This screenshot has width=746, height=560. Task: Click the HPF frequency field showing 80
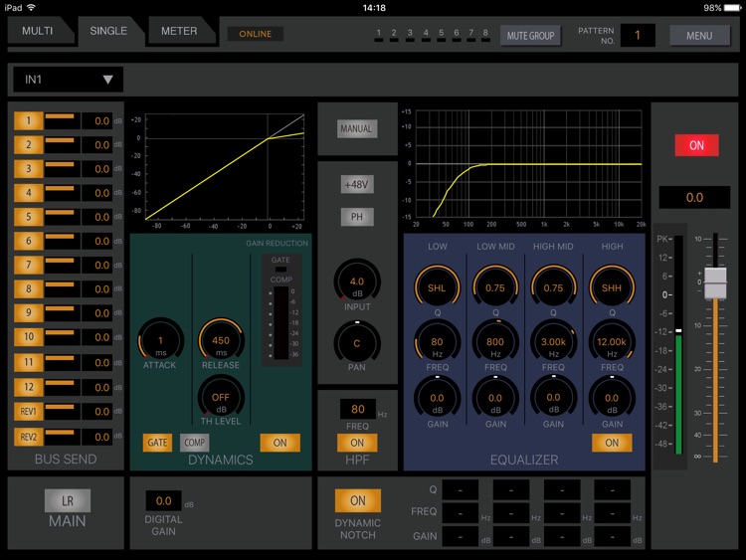(x=356, y=409)
